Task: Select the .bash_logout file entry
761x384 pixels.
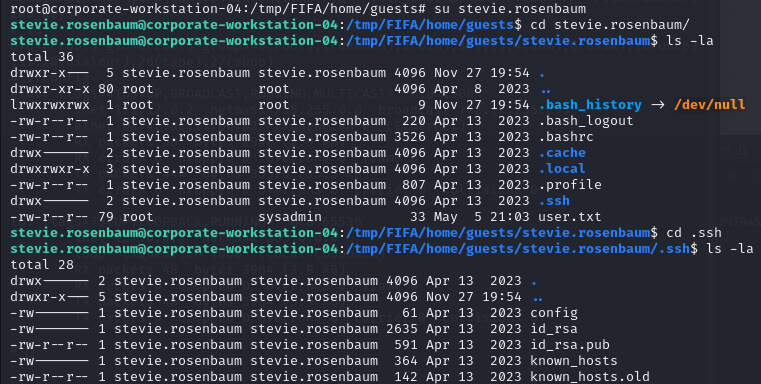Action: [586, 121]
